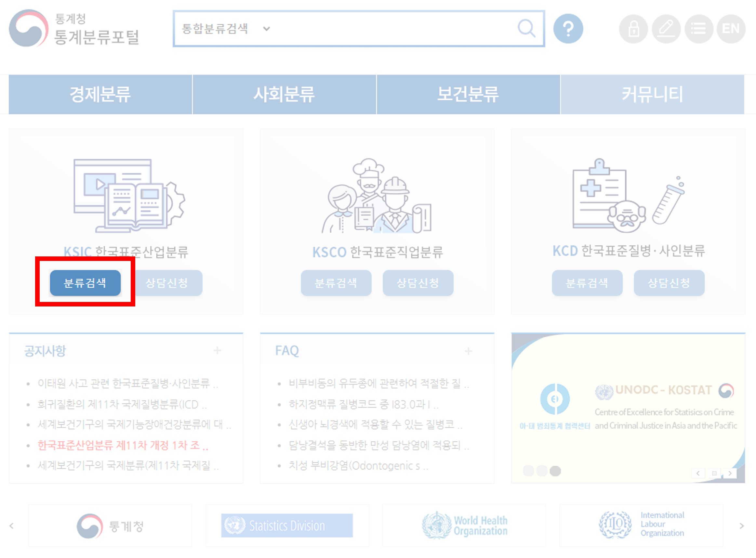Image resolution: width=756 pixels, height=558 pixels.
Task: Expand FAQ list with plus icon
Action: (x=469, y=351)
